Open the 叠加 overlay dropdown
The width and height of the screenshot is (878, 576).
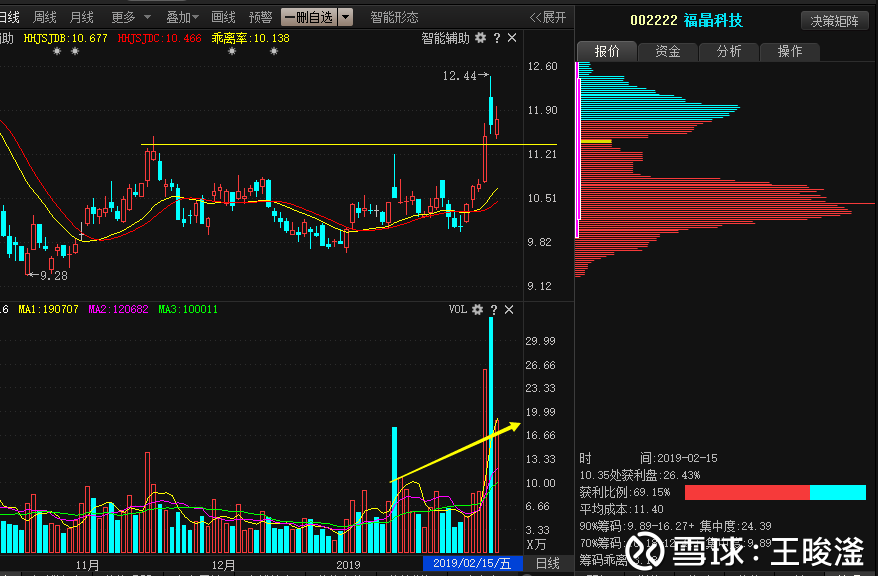click(183, 17)
